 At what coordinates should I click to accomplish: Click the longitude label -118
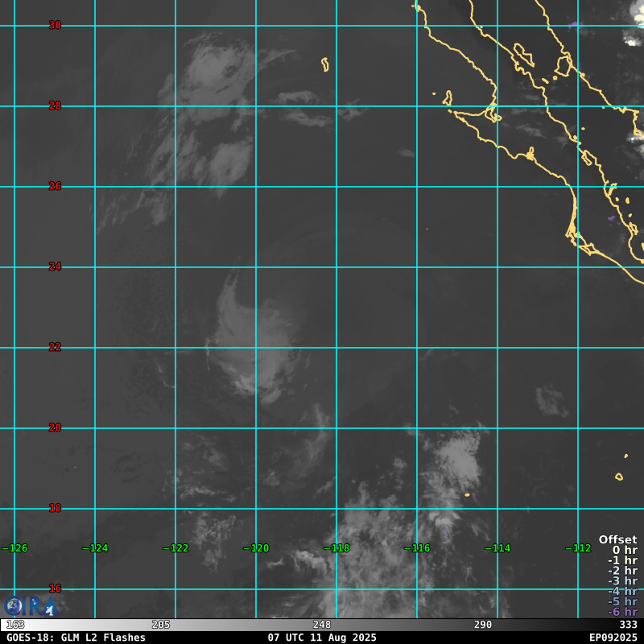pos(336,548)
